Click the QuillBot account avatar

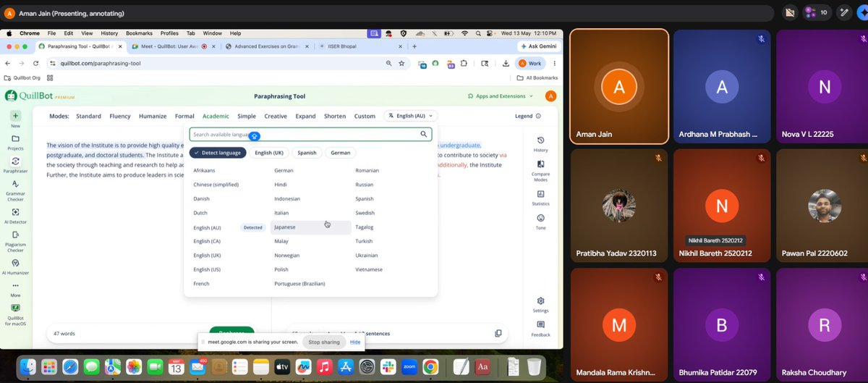click(550, 96)
